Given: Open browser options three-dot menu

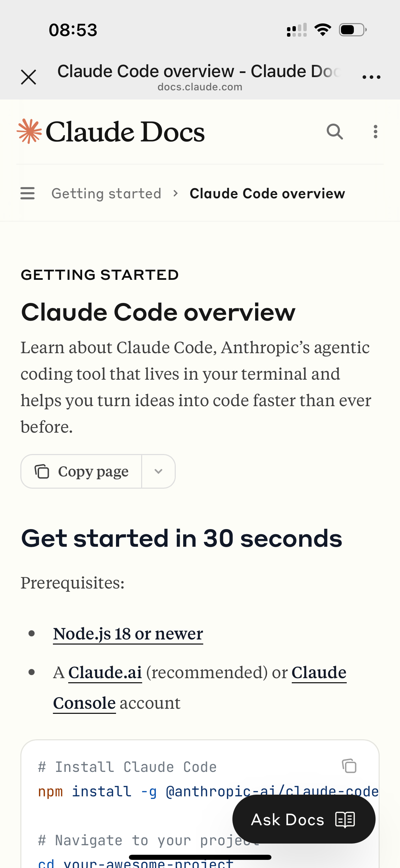Looking at the screenshot, I should (x=371, y=77).
